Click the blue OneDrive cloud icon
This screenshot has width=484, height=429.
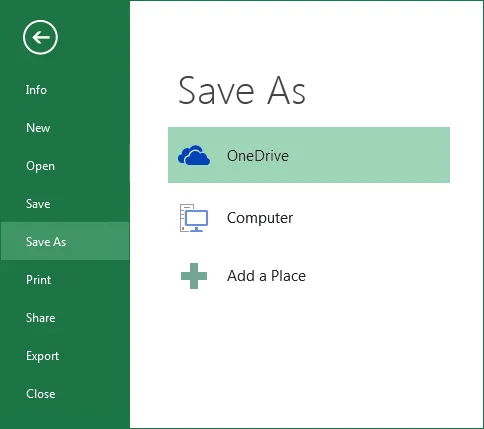[194, 155]
